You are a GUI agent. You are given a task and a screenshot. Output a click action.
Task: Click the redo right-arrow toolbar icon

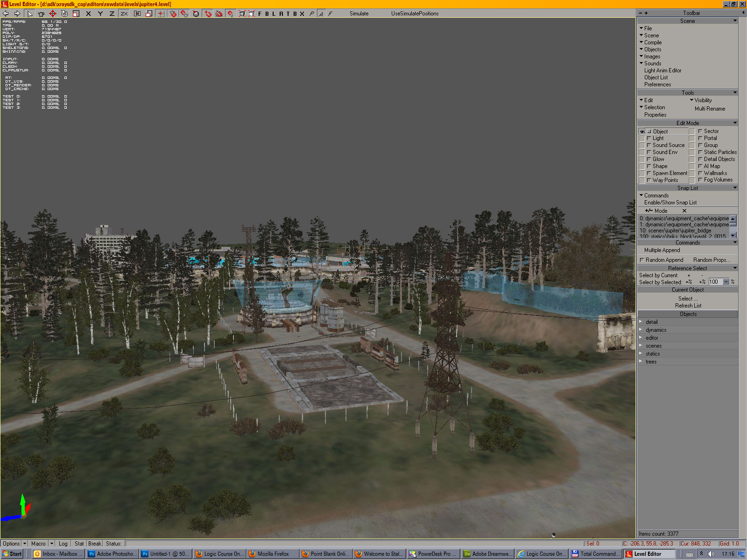click(x=17, y=14)
